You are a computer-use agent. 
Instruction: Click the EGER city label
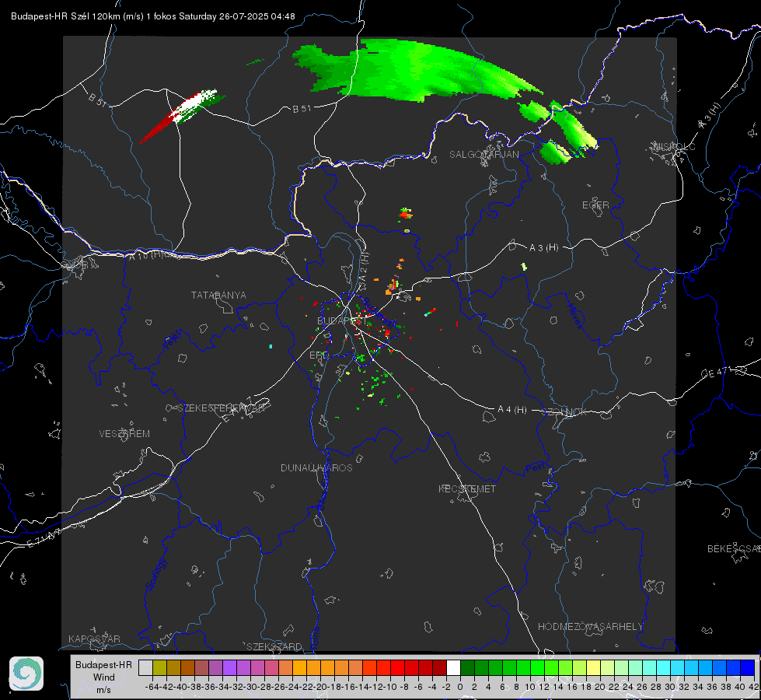point(595,205)
